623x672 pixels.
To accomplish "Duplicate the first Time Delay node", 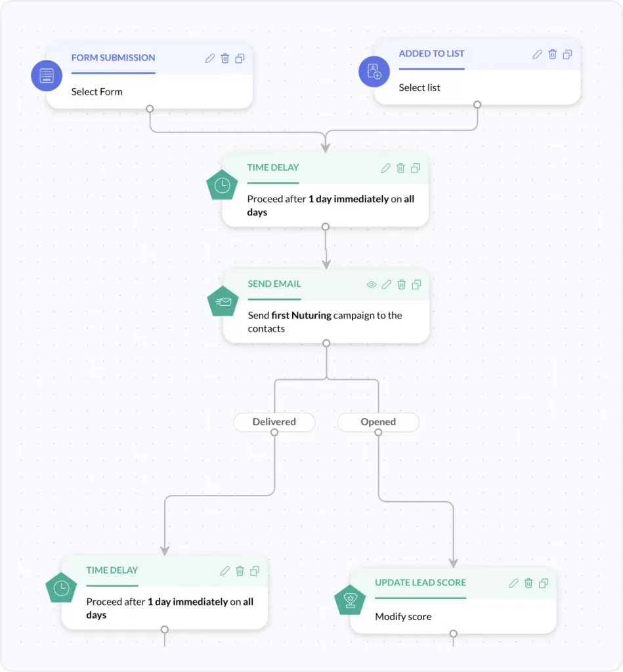I will pos(415,168).
